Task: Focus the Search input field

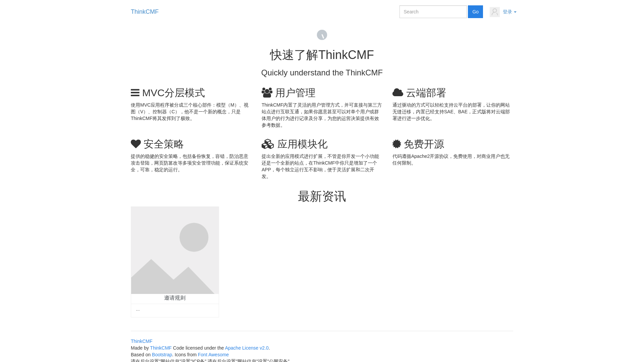Action: coord(433,12)
